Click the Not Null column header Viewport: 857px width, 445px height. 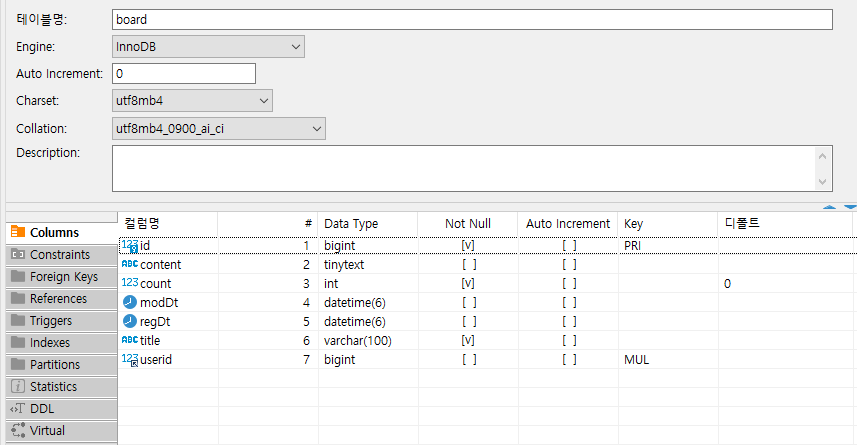(468, 224)
